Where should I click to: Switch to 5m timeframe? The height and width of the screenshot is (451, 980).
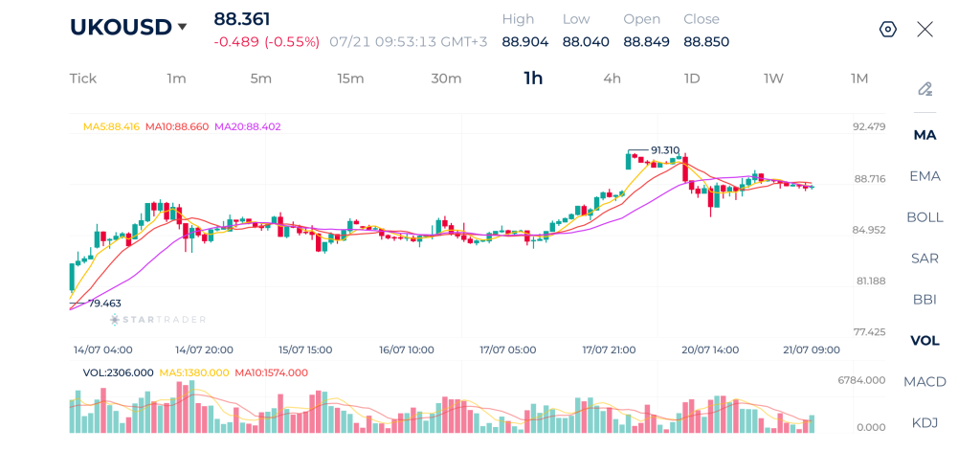coord(260,79)
